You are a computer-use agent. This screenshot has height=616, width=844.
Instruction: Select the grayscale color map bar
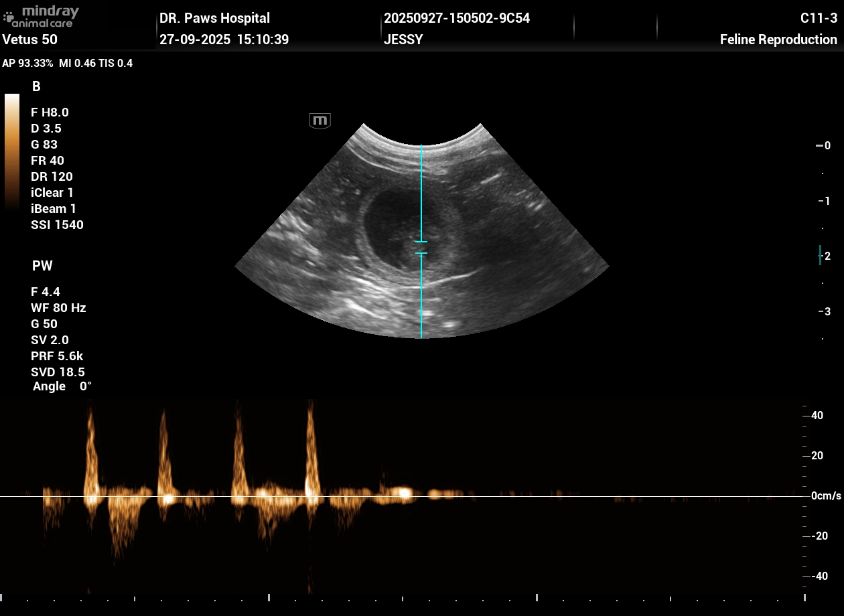click(12, 153)
